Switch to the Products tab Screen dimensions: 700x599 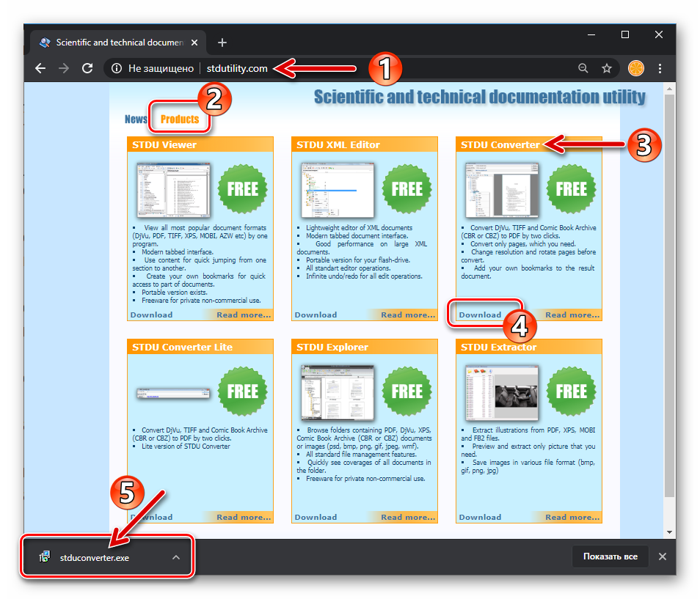click(180, 119)
